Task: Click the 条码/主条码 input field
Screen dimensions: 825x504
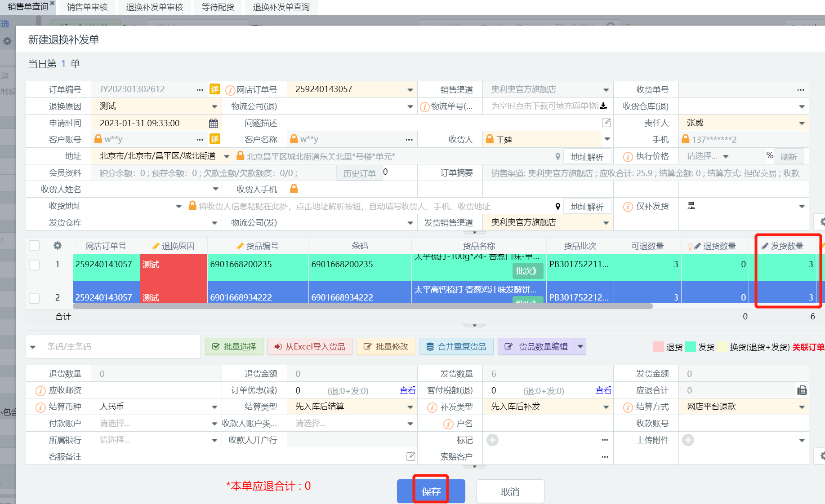Action: point(120,346)
